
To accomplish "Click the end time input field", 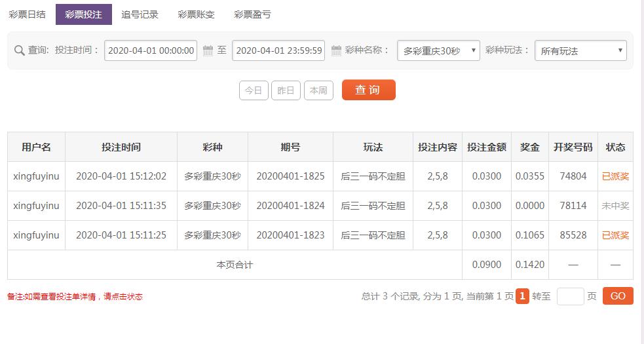I will coord(278,50).
